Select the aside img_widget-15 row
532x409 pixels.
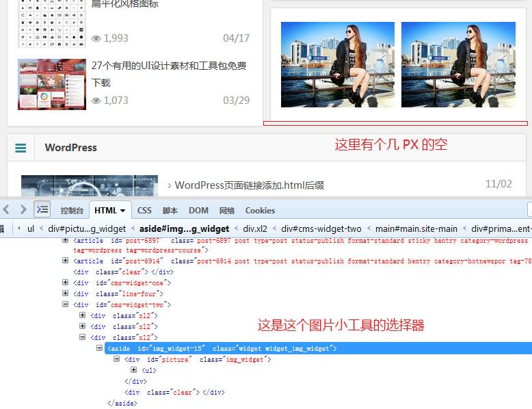click(x=318, y=348)
